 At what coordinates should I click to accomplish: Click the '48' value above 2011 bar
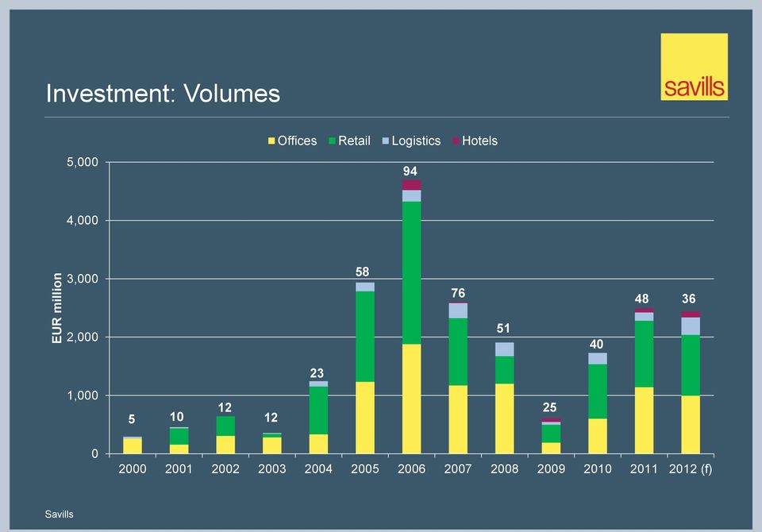pos(642,299)
